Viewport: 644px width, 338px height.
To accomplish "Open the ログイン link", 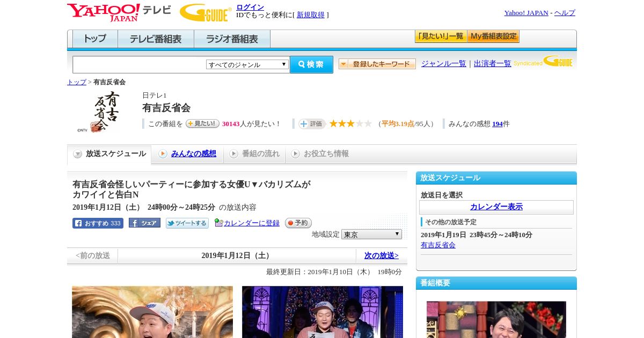I will pos(250,7).
